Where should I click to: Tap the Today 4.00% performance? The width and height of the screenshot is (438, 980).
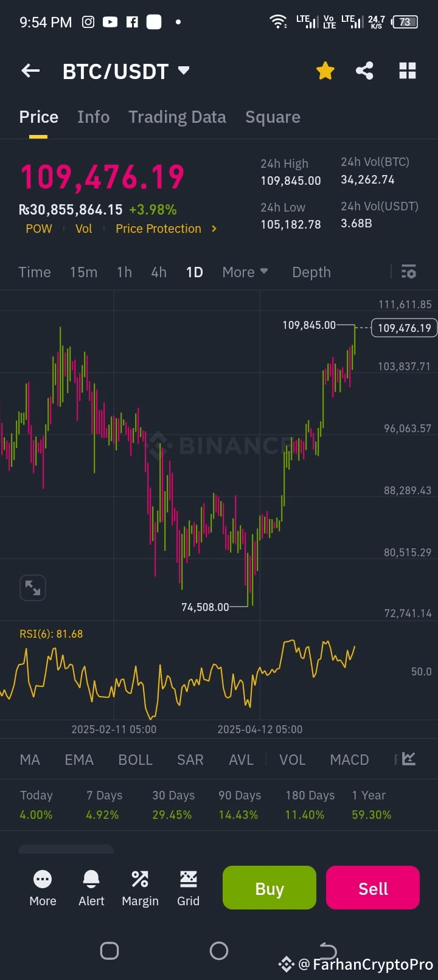pyautogui.click(x=36, y=804)
